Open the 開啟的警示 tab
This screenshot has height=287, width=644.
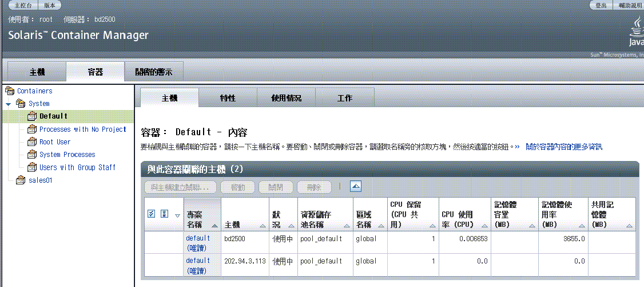[154, 72]
